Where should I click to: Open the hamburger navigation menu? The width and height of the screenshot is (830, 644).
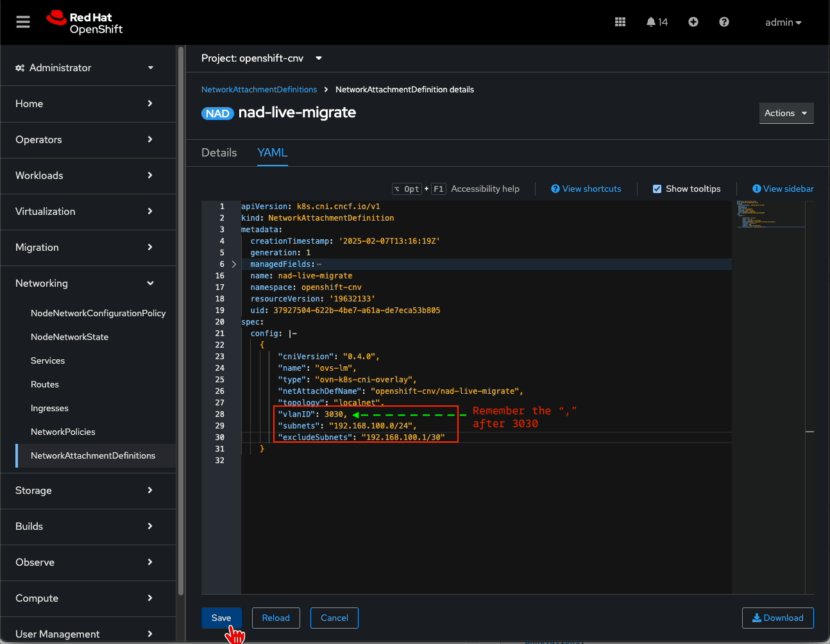click(x=23, y=22)
